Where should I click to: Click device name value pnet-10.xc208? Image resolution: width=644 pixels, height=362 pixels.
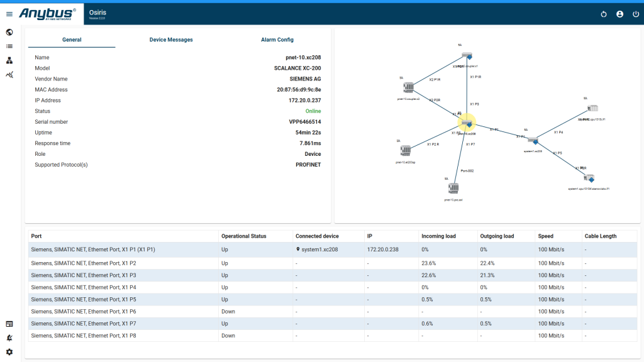[x=303, y=57]
